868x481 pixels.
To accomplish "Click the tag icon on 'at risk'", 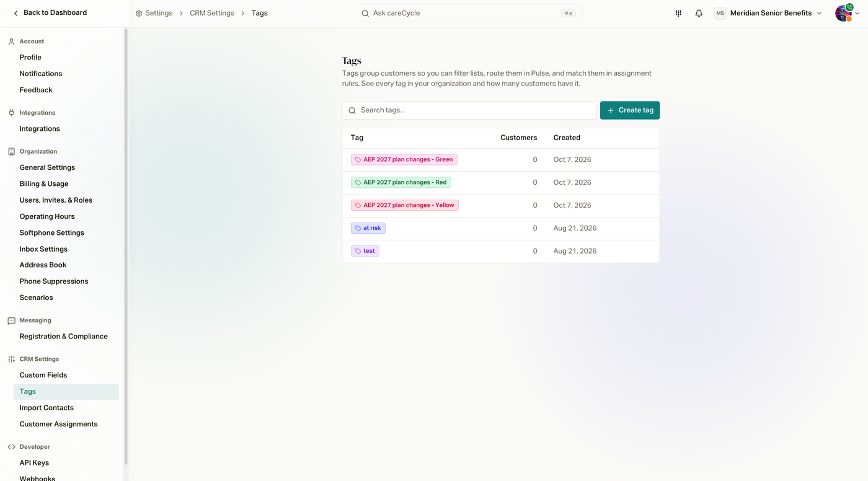I will coord(358,228).
